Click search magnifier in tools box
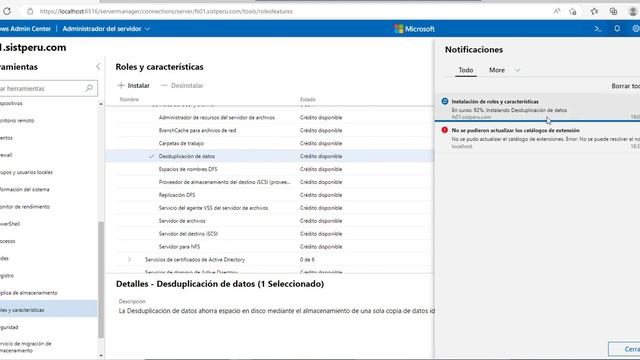The image size is (640, 360). point(89,88)
